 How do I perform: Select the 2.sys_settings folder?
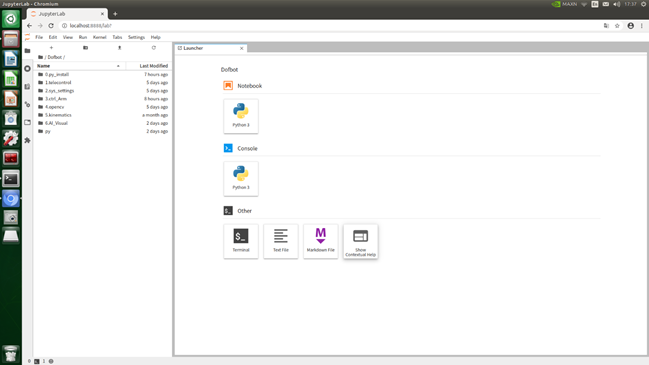coord(102,91)
